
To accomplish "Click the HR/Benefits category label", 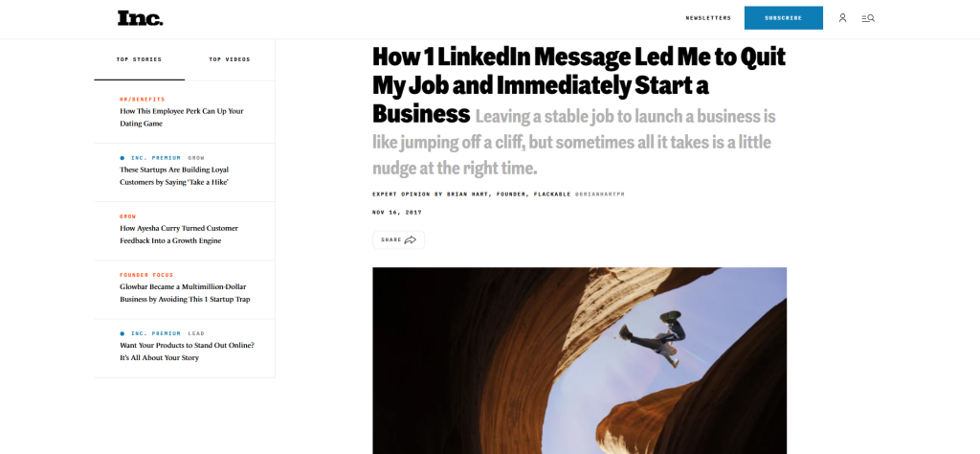I will pos(142,99).
